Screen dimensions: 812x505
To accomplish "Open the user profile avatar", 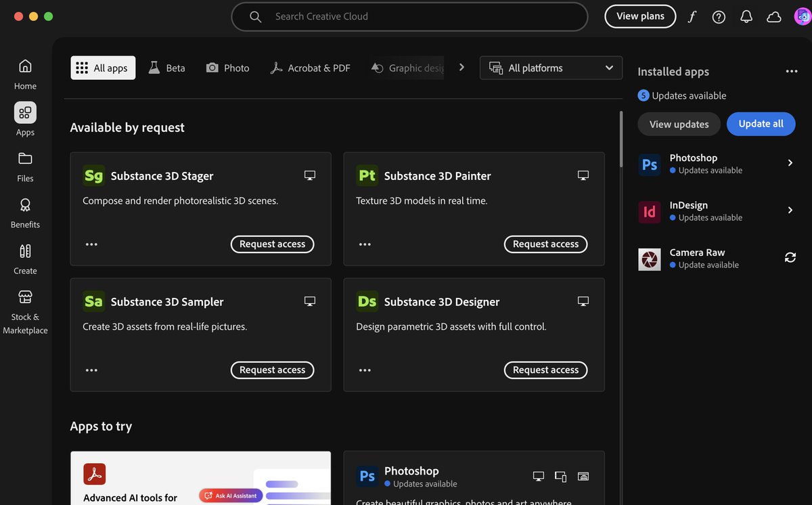I will tap(802, 16).
